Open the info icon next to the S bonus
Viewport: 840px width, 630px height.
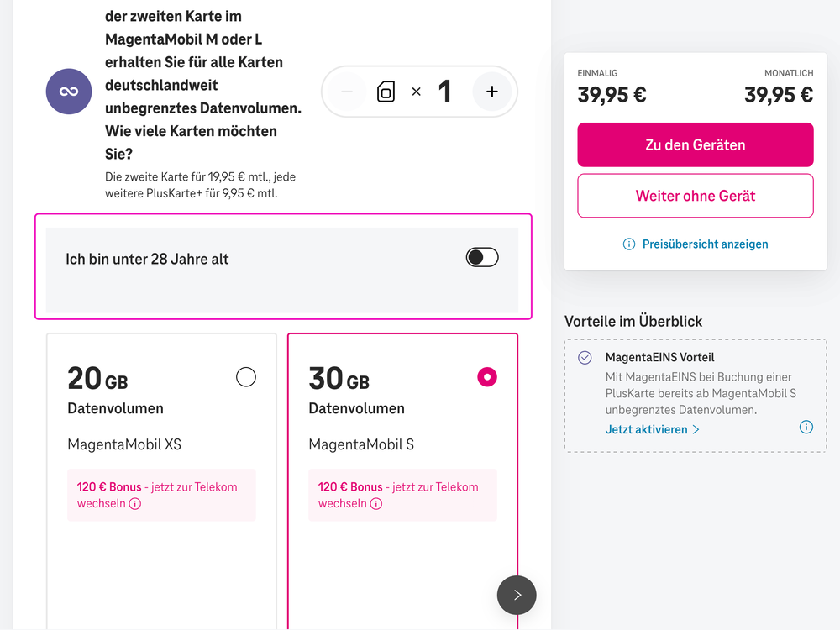(378, 504)
